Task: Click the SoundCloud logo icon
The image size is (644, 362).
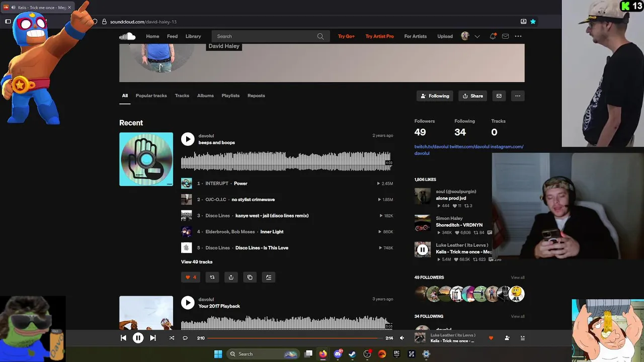Action: coord(127,36)
